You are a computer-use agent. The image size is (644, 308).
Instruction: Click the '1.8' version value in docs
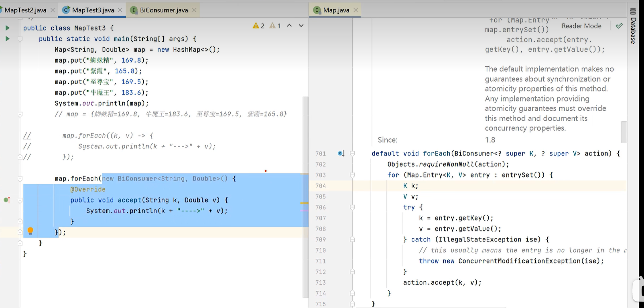[x=490, y=140]
